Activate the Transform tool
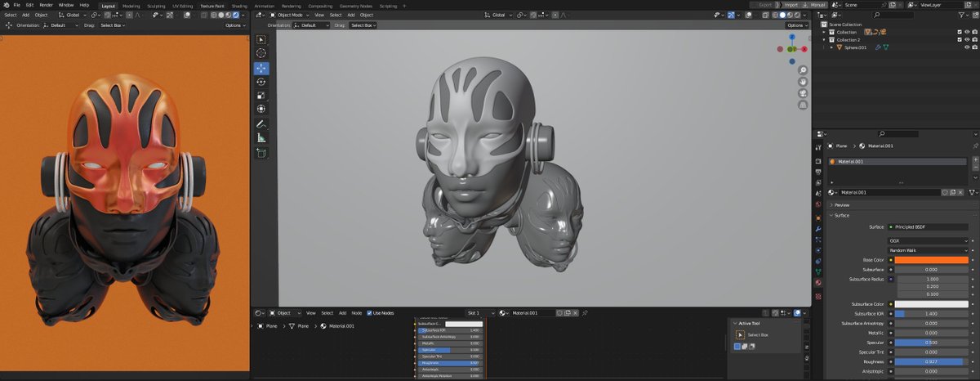 click(x=261, y=109)
